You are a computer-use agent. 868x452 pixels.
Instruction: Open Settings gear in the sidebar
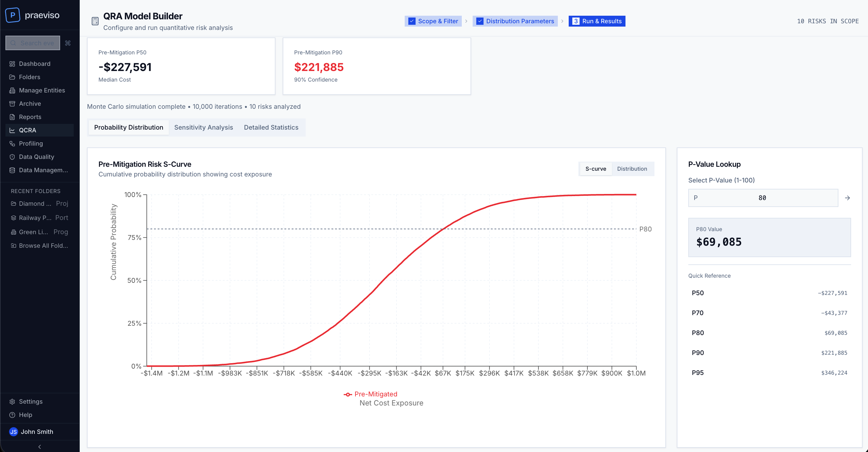12,402
